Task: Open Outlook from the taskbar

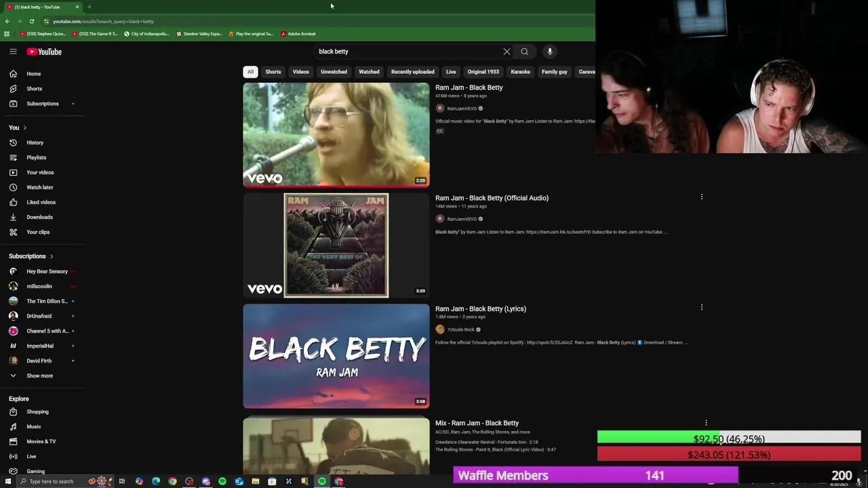Action: point(239,482)
